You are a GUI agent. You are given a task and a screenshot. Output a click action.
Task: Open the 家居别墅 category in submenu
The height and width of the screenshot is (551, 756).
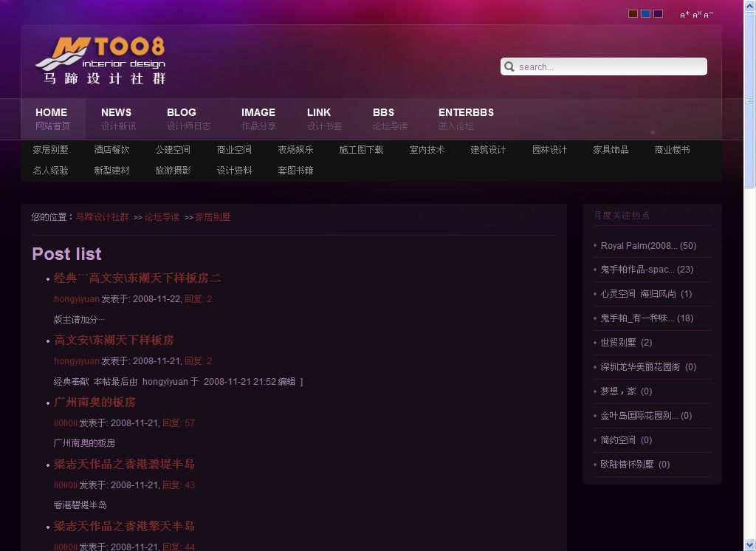(51, 150)
